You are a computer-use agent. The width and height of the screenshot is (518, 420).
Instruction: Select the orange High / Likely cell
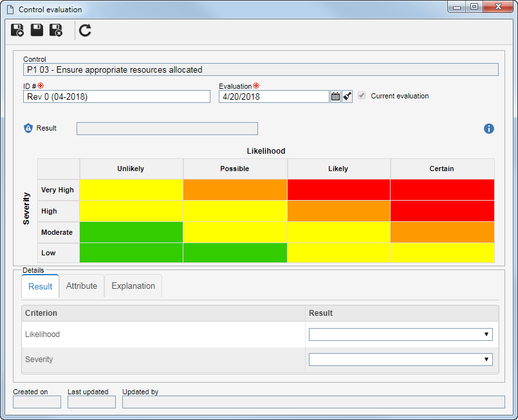point(338,211)
